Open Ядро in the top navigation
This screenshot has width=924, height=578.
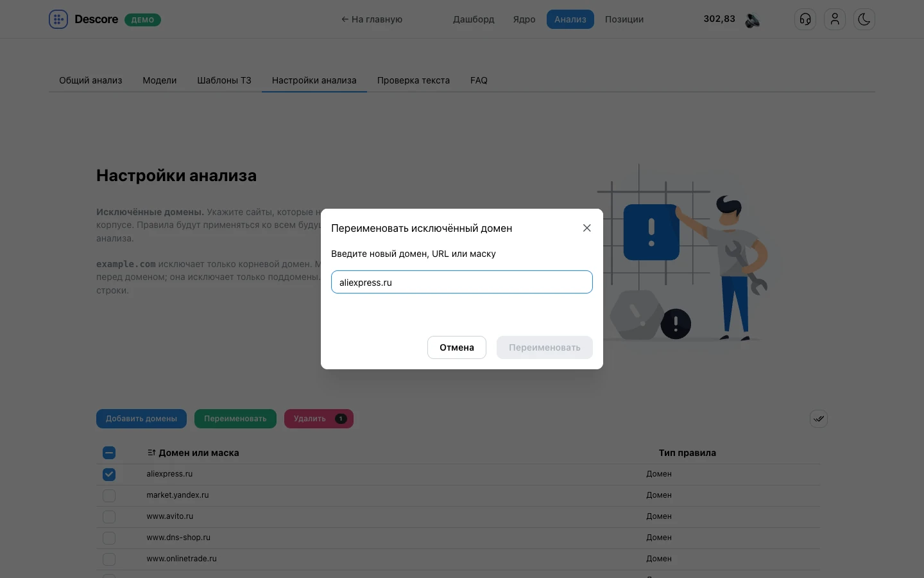coord(524,19)
